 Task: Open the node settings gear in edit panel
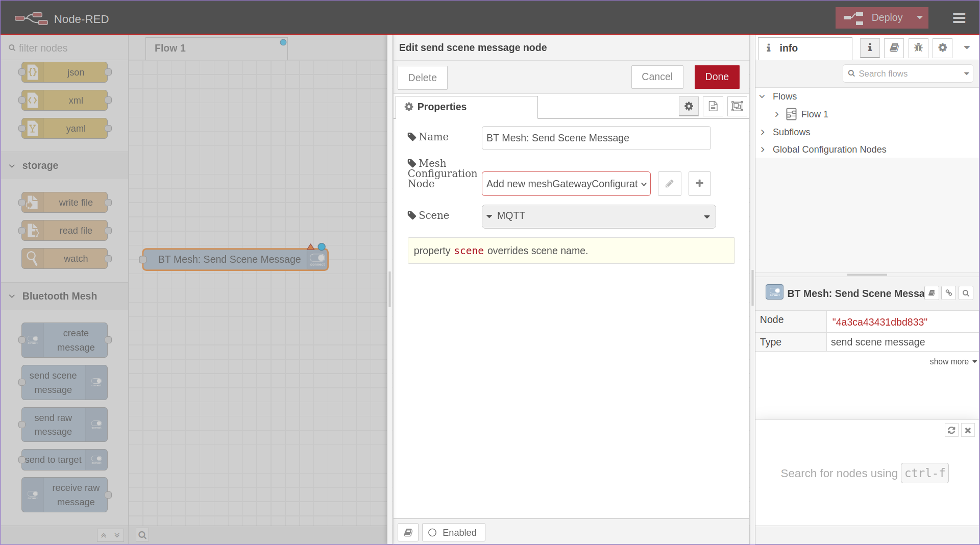(689, 107)
